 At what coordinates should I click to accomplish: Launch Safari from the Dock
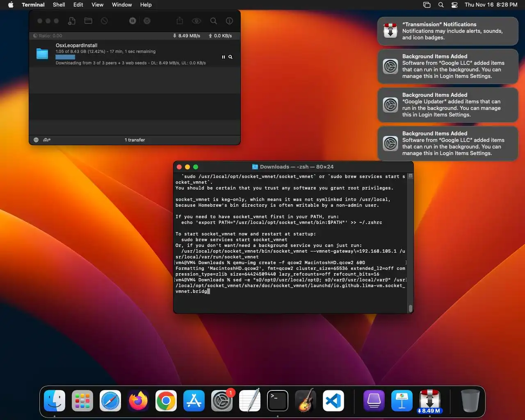[110, 401]
